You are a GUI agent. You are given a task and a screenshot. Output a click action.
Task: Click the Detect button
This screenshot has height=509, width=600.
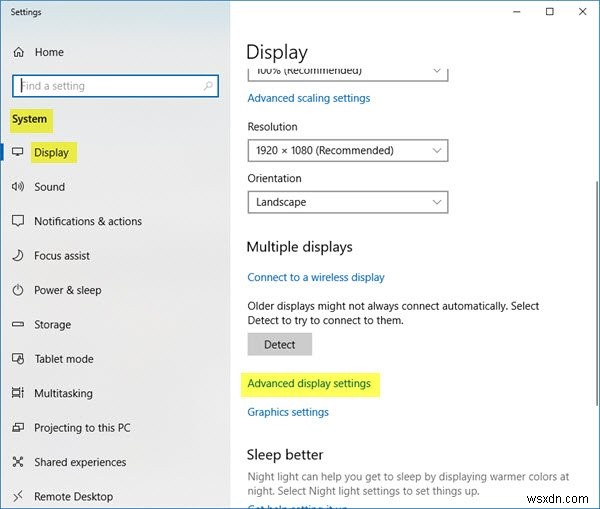point(280,344)
